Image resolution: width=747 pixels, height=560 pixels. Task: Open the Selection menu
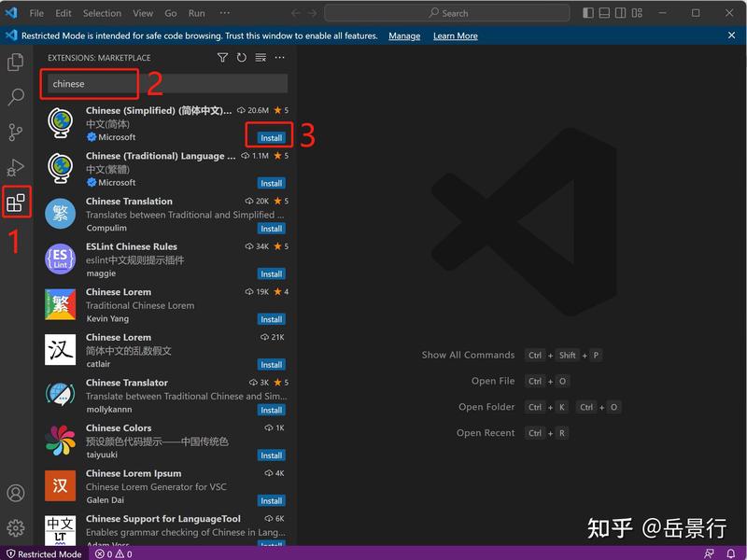[x=102, y=13]
